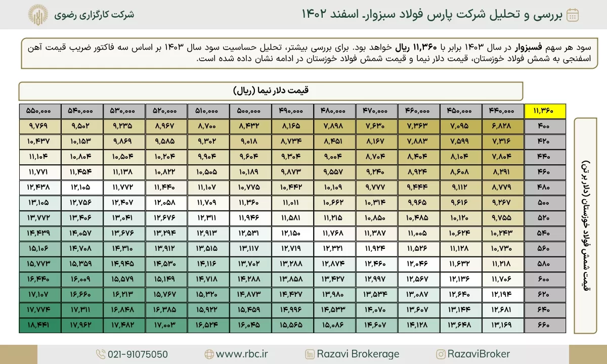The height and width of the screenshot is (364, 607).
Task: Select the column header ۴۴۰,۰۰۰
Action: [x=503, y=111]
